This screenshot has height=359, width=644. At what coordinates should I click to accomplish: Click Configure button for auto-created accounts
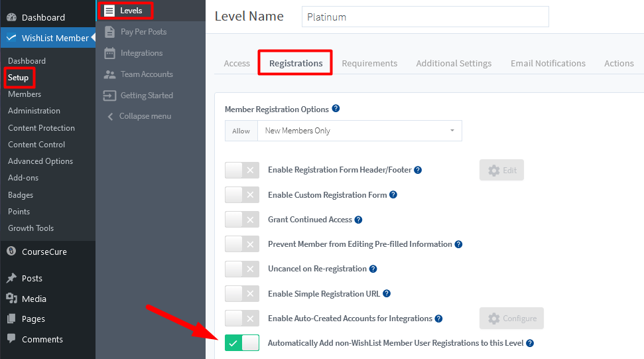click(x=511, y=319)
